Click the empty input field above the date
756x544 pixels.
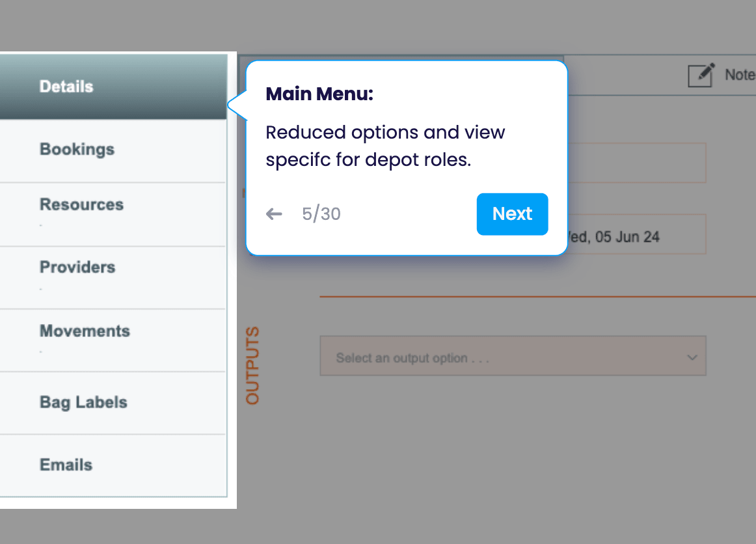(636, 163)
